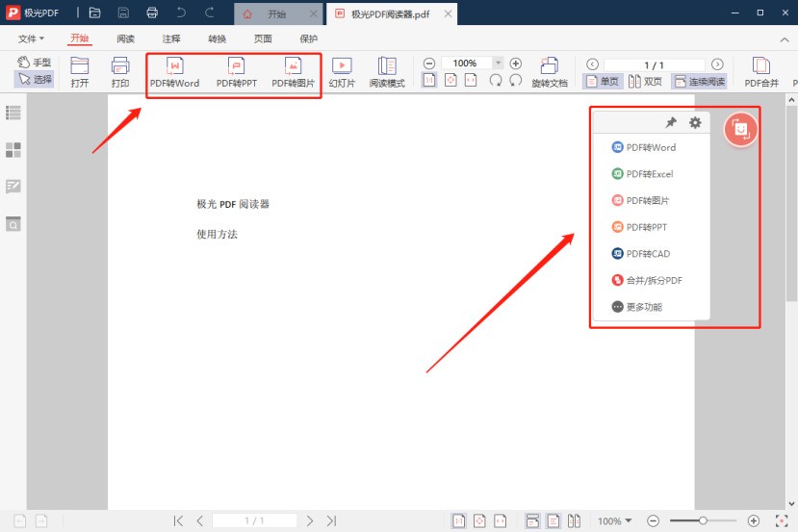Enable 单页 single page view
Screen dimensions: 798x532
(x=602, y=82)
